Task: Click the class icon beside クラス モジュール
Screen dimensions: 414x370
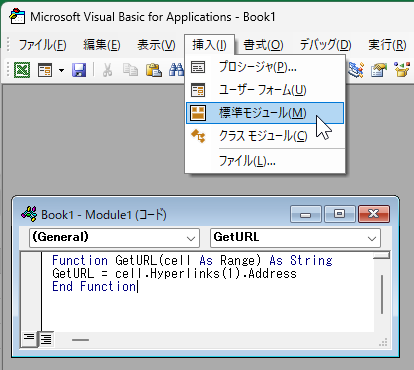Action: point(198,136)
